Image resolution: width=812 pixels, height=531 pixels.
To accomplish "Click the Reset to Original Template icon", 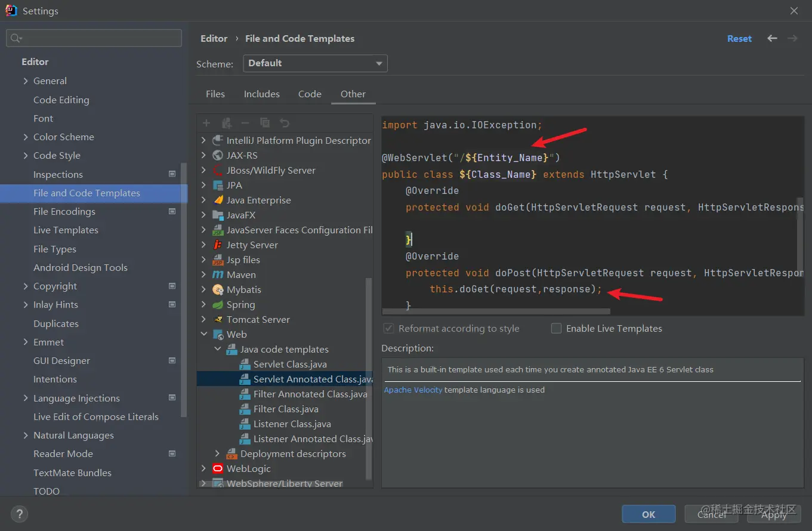I will [x=285, y=123].
